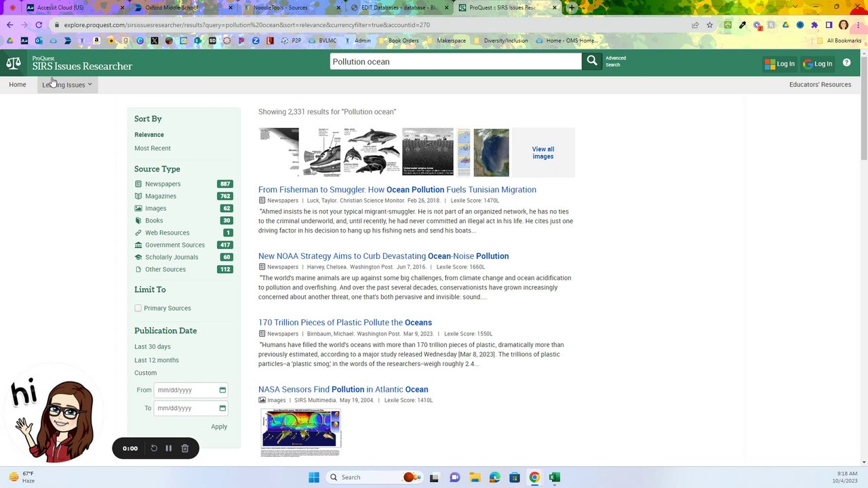Viewport: 868px width, 488px height.
Task: Switch to the EDIT Databases tab
Action: click(400, 7)
